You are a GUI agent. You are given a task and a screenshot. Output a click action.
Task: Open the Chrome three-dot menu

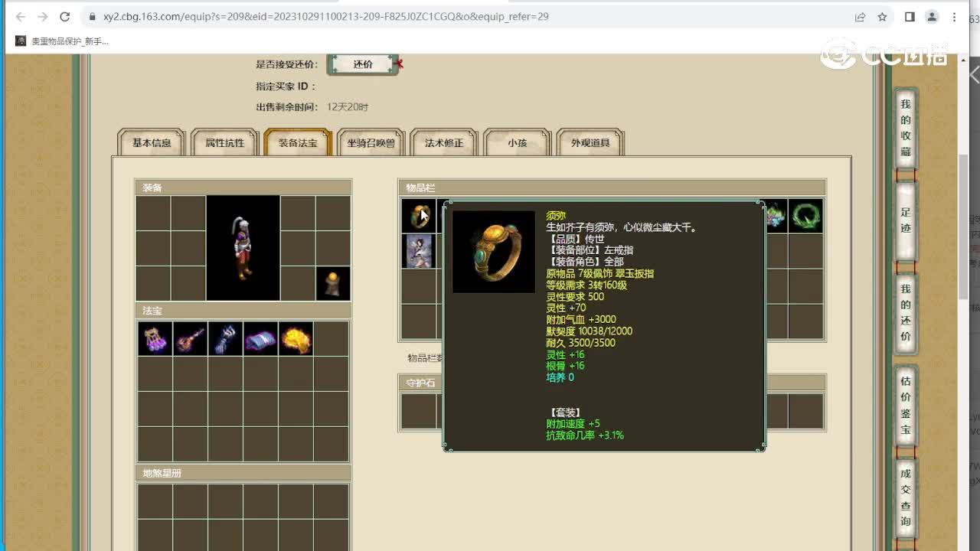pyautogui.click(x=955, y=17)
